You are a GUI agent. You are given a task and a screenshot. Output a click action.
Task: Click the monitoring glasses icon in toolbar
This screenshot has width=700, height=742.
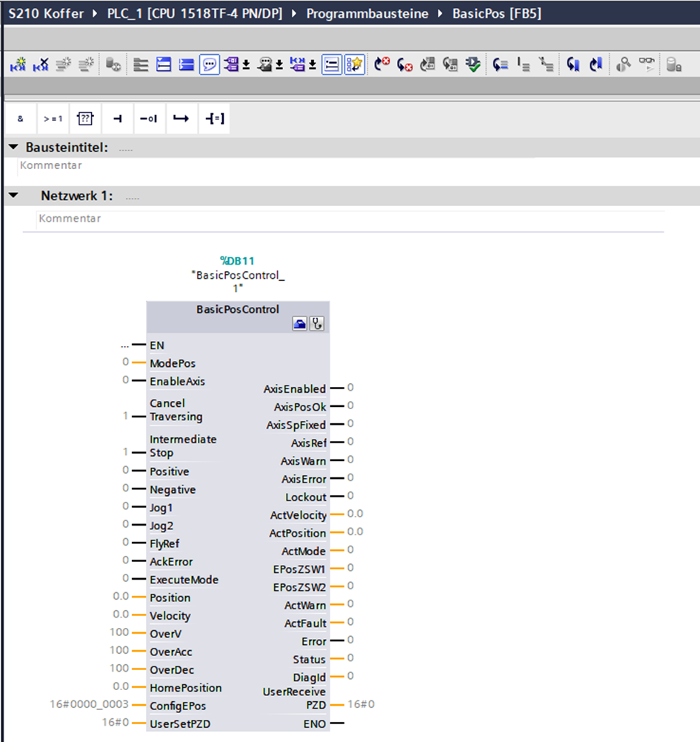coord(647,65)
